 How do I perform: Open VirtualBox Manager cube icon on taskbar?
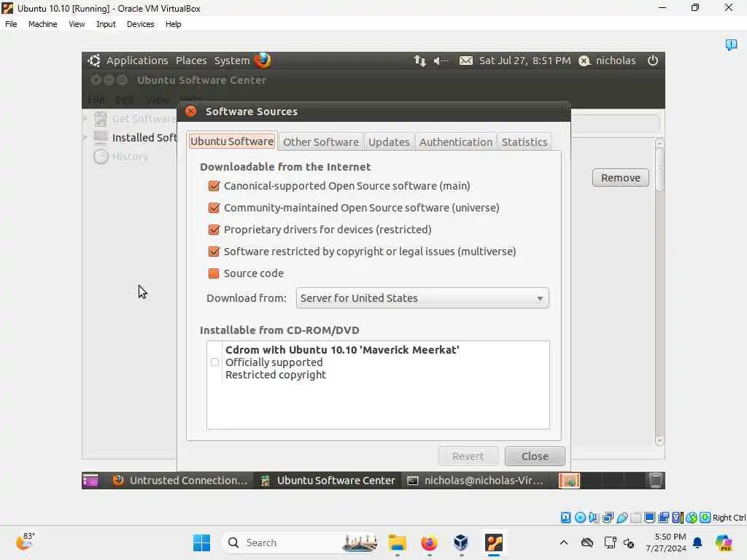pos(461,542)
